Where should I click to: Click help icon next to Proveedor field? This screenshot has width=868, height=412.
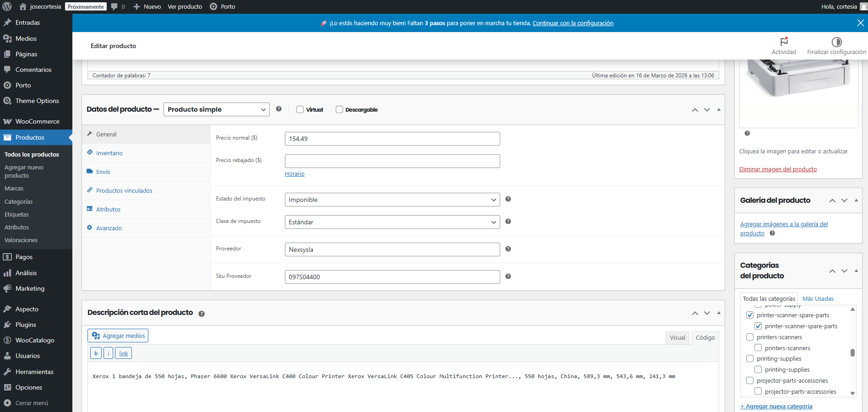click(x=508, y=249)
